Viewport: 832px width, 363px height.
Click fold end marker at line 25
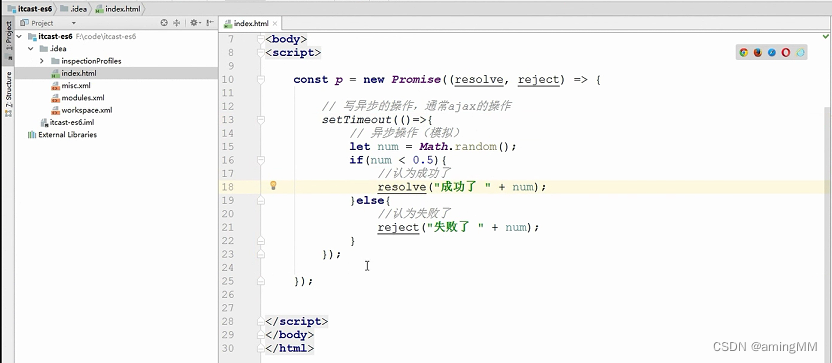coord(260,281)
